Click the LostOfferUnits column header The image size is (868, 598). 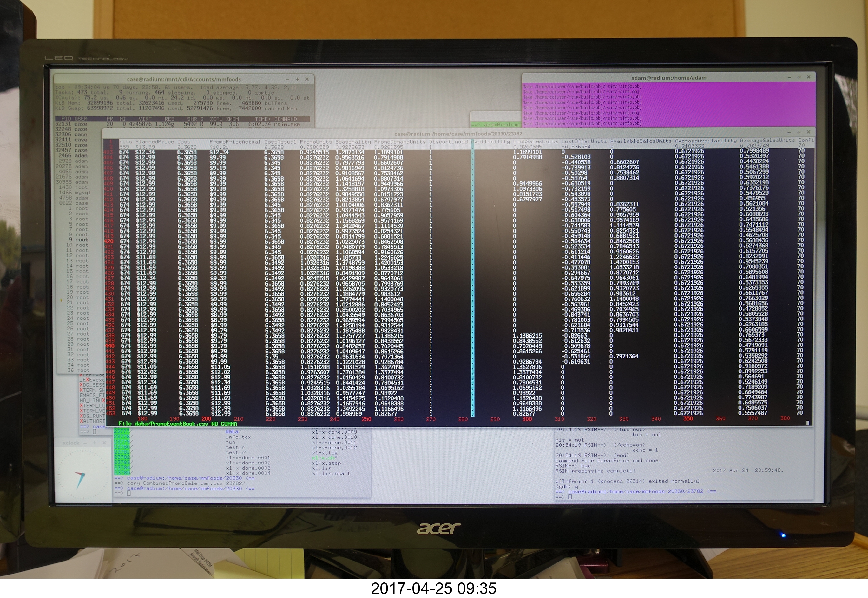[x=584, y=141]
